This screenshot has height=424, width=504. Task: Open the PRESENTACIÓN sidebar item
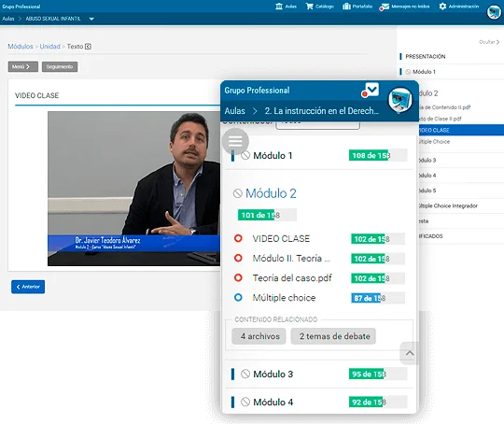click(426, 57)
